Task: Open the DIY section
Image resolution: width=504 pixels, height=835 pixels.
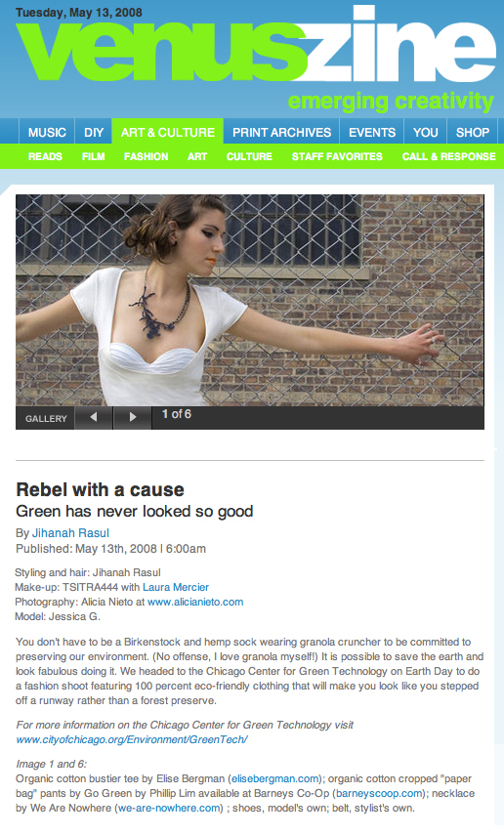Action: point(94,132)
